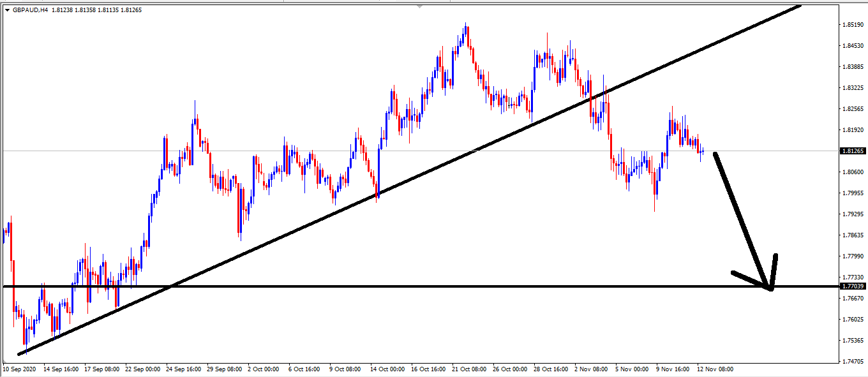868x377 pixels.
Task: Click the current price label 1.81265 on the axis
Action: [853, 151]
